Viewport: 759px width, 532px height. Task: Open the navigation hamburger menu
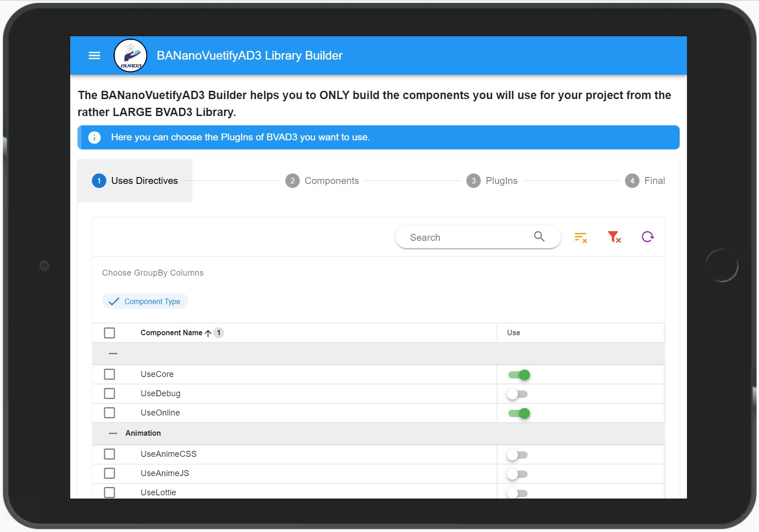click(x=94, y=55)
